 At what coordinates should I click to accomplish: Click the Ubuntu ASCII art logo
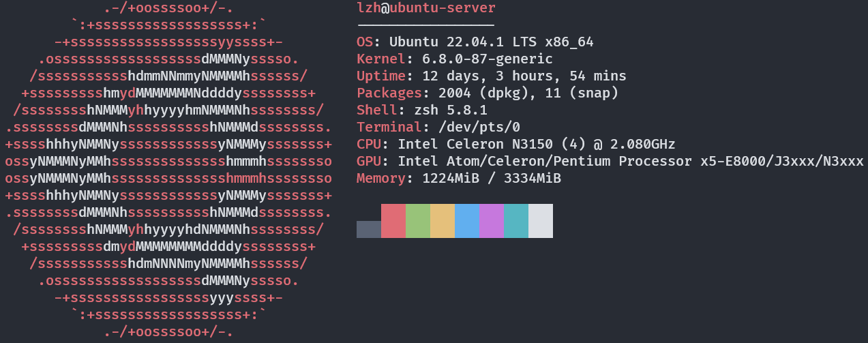[168, 170]
